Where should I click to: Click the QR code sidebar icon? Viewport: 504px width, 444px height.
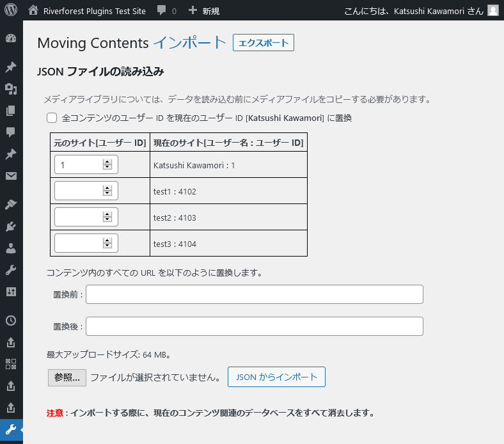tap(11, 364)
